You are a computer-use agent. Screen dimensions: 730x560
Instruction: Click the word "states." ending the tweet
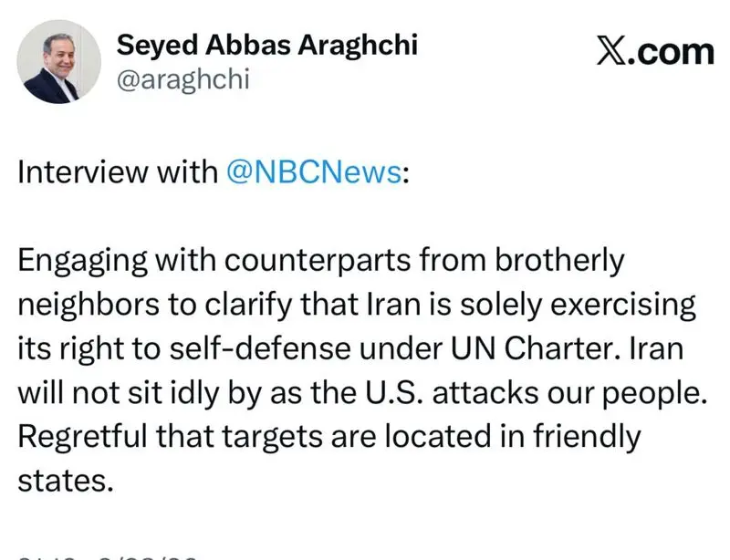[x=66, y=481]
